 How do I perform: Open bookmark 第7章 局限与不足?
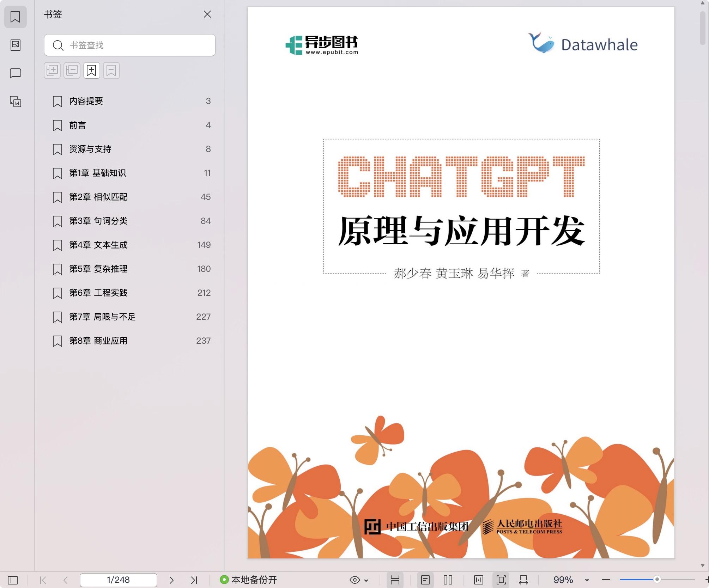tap(130, 317)
